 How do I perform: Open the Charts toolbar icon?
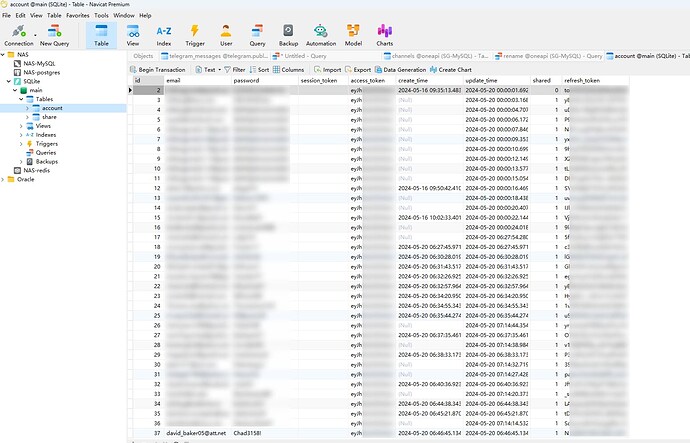(385, 35)
